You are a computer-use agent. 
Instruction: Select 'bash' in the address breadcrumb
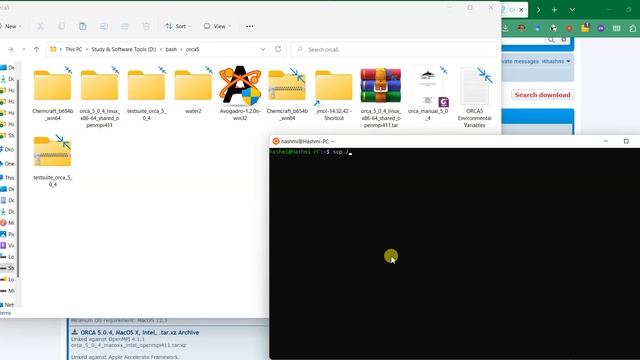point(171,49)
